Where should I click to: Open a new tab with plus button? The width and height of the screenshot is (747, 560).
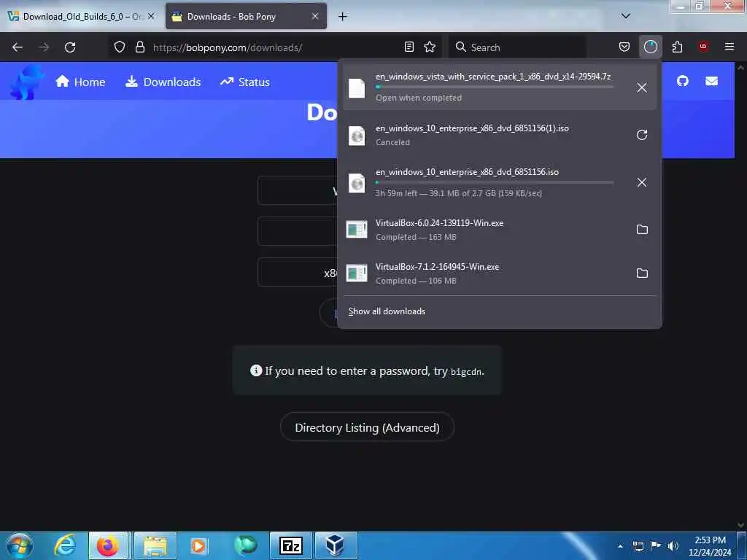coord(342,17)
